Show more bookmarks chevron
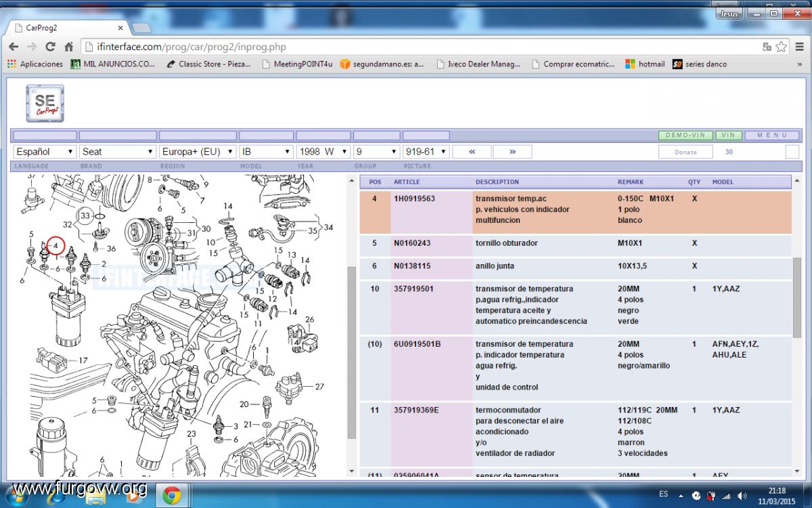The image size is (812, 508). point(800,64)
